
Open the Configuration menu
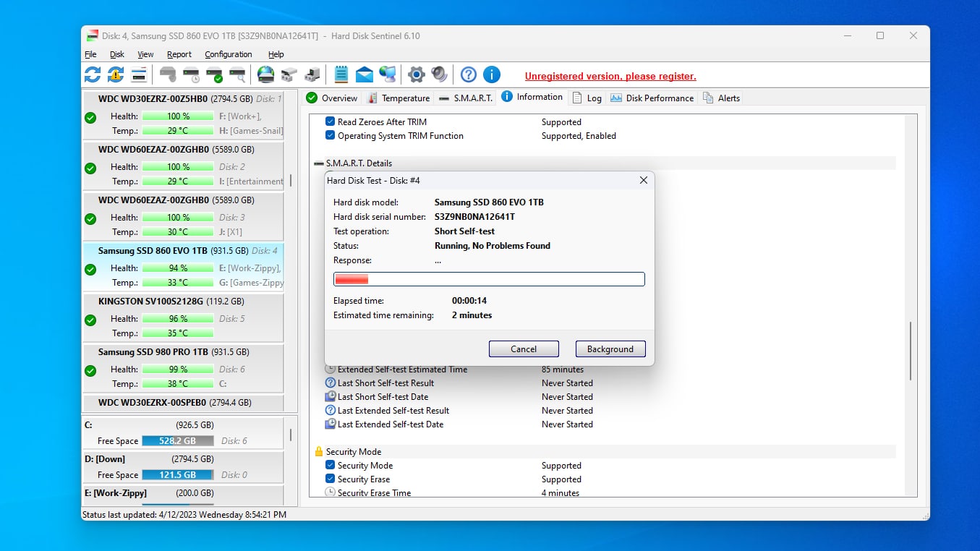tap(228, 54)
